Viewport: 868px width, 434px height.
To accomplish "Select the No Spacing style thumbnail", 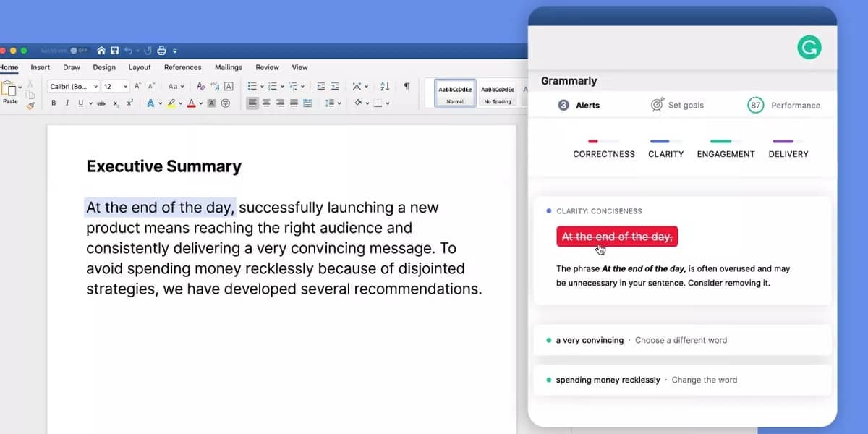I will click(498, 93).
